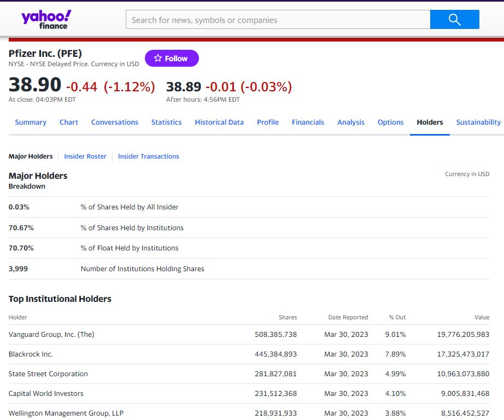Go to the Conversations tab

click(115, 122)
